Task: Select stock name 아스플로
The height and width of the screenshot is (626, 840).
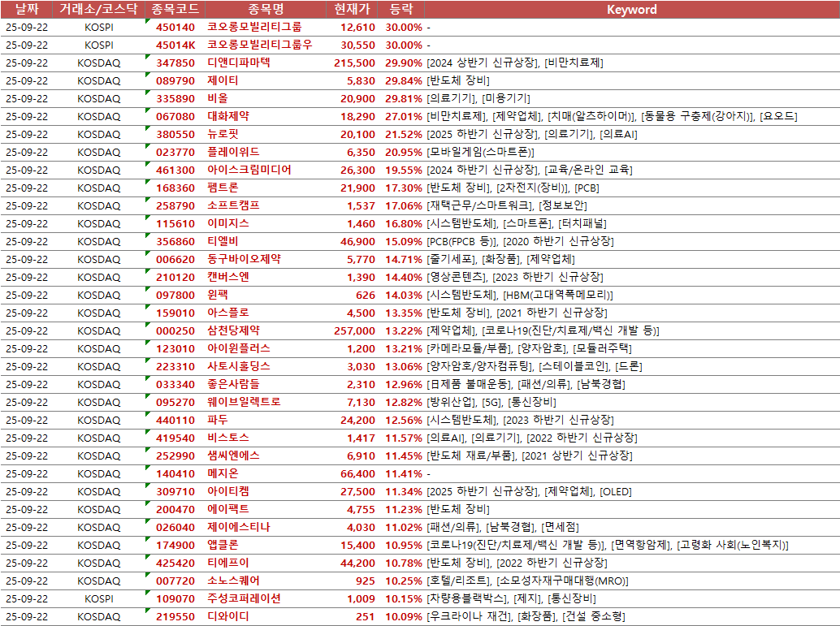Action: click(228, 313)
